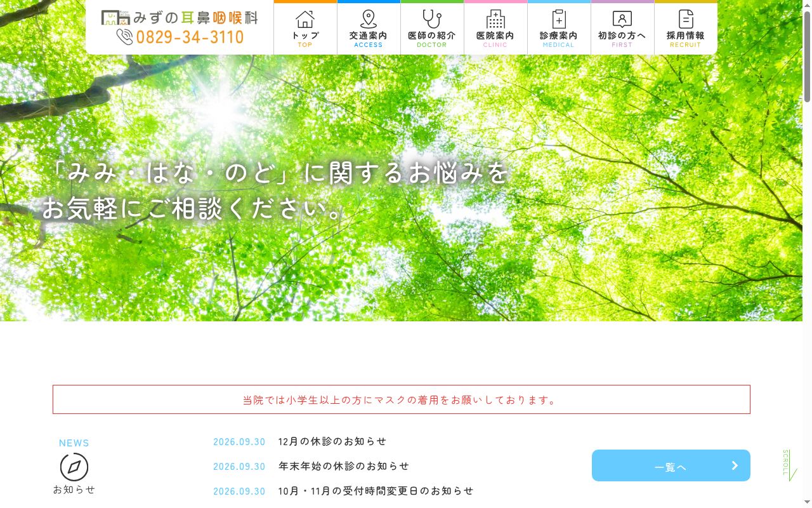Click the map pin Access icon
The width and height of the screenshot is (812, 508).
click(369, 19)
